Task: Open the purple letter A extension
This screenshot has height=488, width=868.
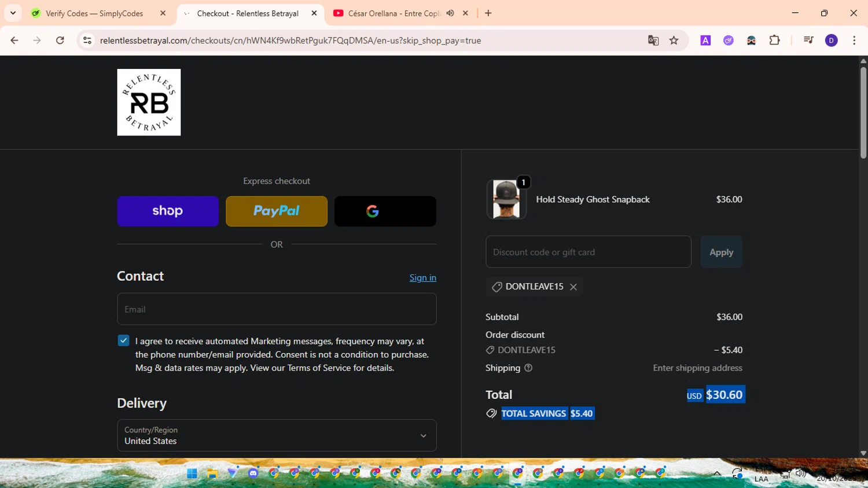Action: 705,41
